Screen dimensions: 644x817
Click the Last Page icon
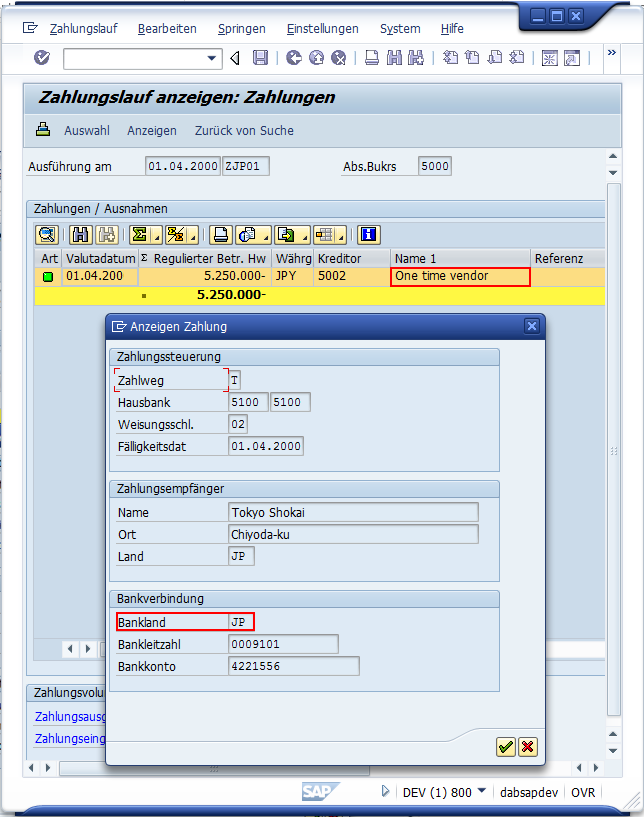point(516,57)
